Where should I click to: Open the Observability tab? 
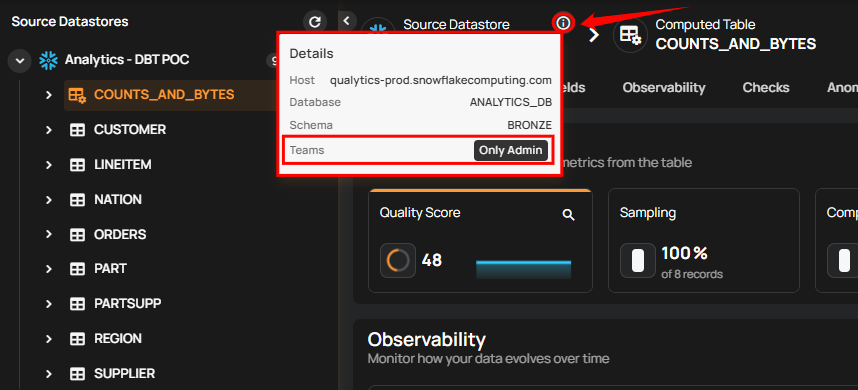click(664, 88)
